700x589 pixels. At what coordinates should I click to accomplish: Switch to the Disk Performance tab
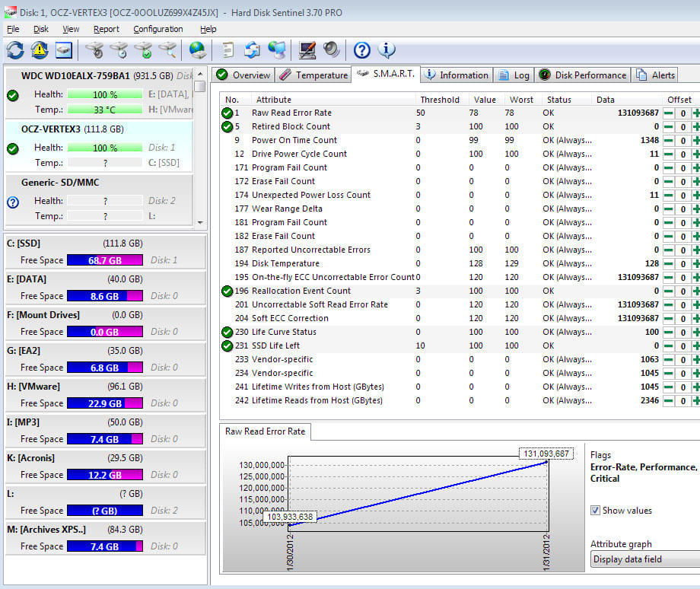tap(583, 75)
